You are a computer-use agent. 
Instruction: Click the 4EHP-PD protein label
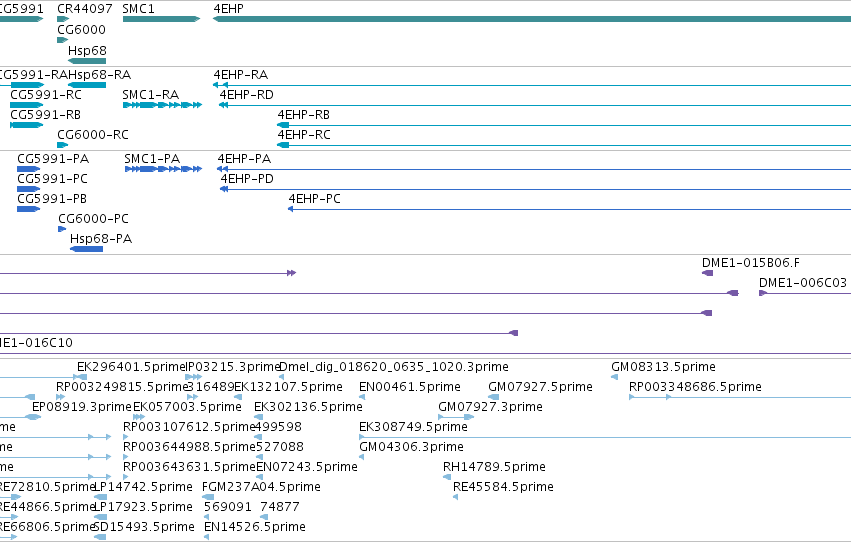pos(247,178)
